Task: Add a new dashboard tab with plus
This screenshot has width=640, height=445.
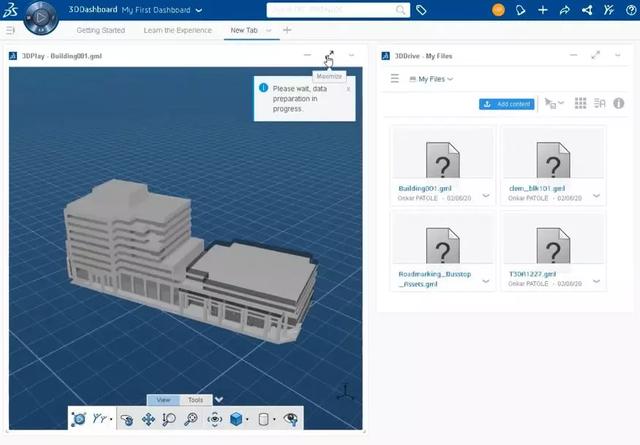Action: (x=287, y=30)
